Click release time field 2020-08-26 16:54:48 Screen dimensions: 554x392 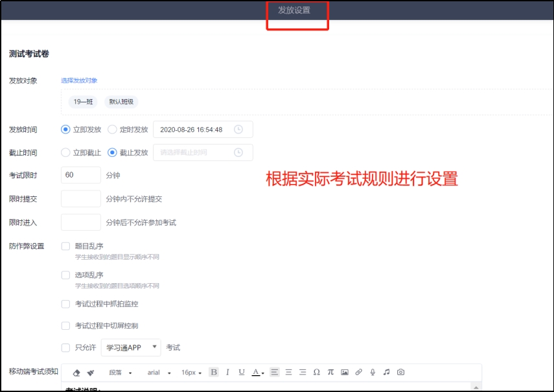coord(203,130)
